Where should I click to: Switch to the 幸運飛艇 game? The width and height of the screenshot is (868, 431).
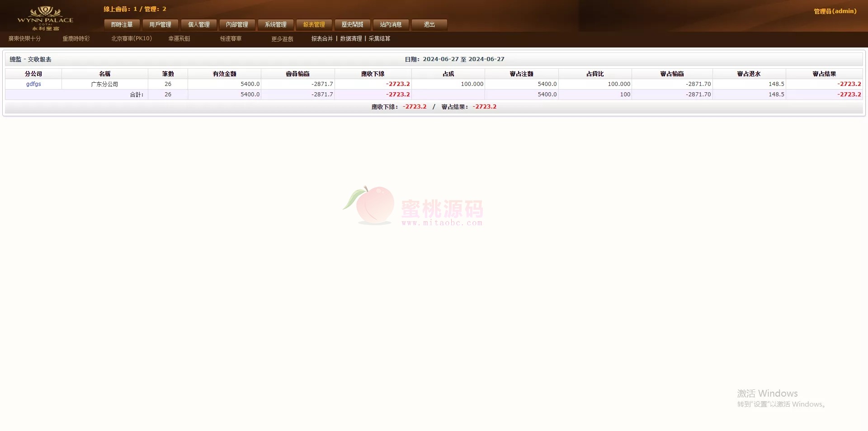[179, 39]
